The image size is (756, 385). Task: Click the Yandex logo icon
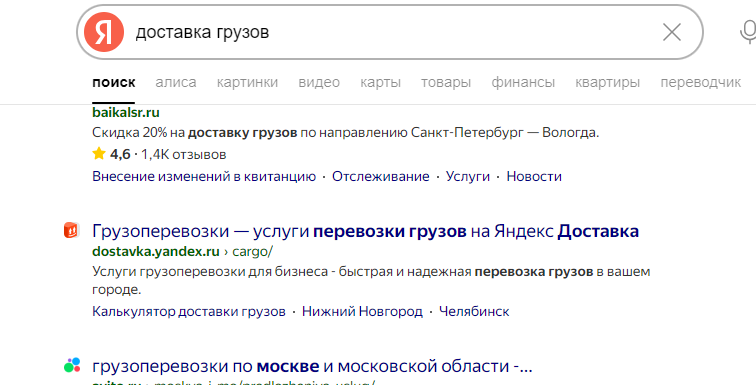point(104,32)
